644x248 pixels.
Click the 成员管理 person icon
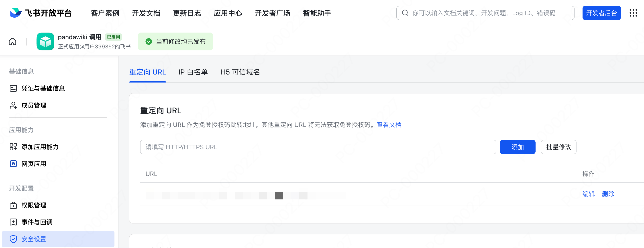(13, 105)
